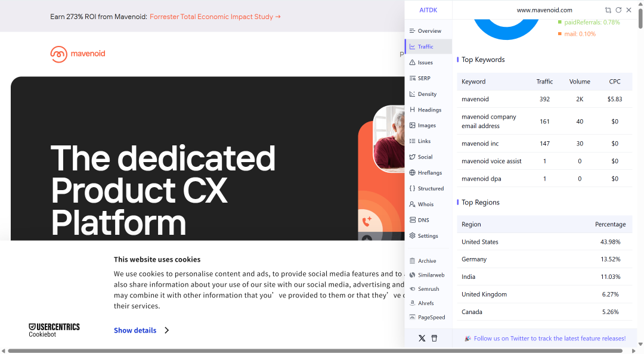
Task: Click the Region column header
Action: point(471,224)
